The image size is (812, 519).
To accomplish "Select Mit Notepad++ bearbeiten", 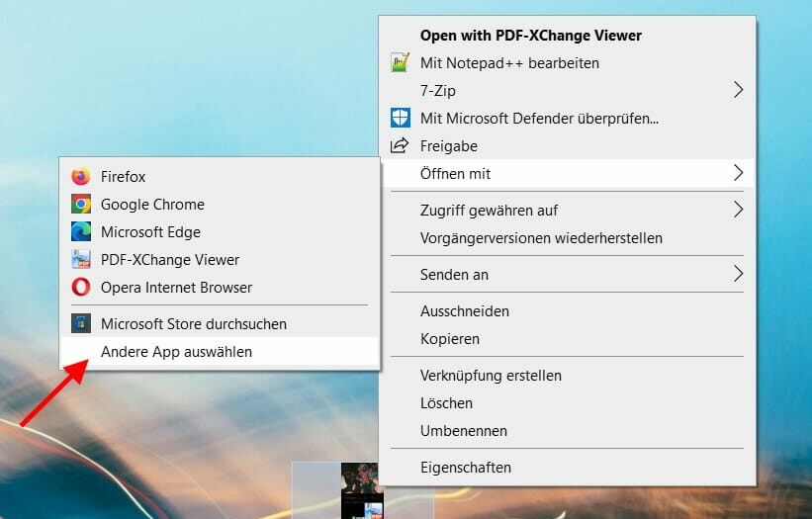I will [x=568, y=63].
